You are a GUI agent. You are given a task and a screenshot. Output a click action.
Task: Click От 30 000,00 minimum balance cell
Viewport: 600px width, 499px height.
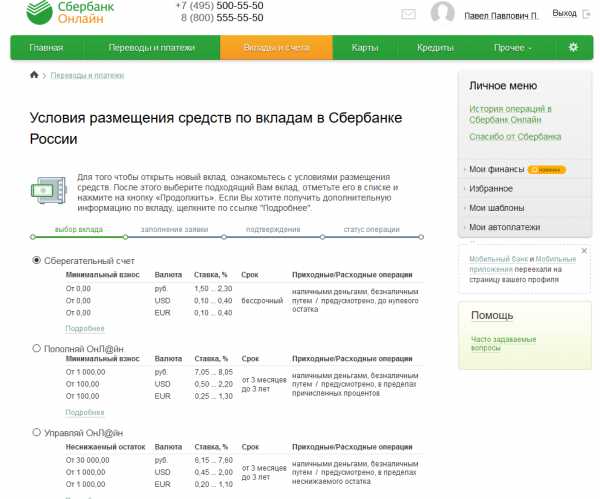(x=88, y=460)
